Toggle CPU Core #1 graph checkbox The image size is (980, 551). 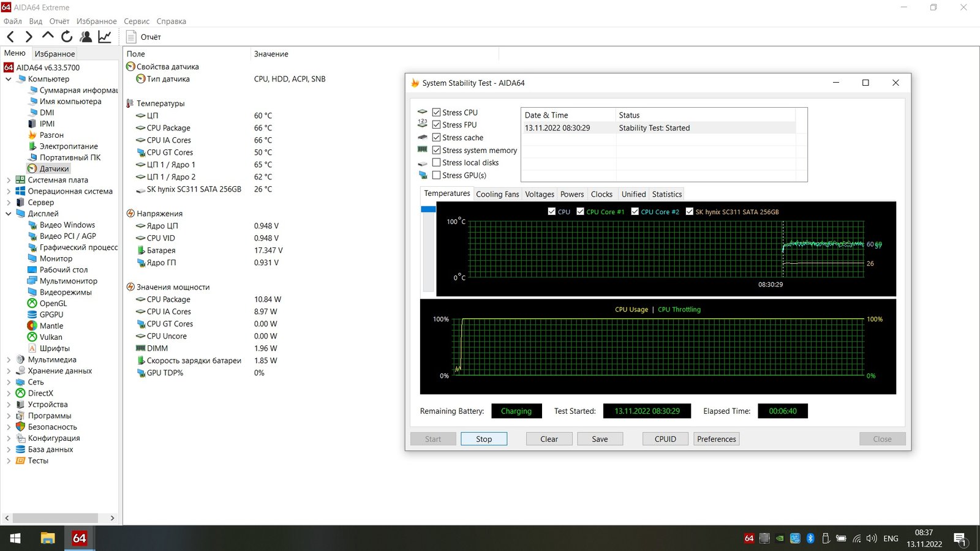coord(580,211)
